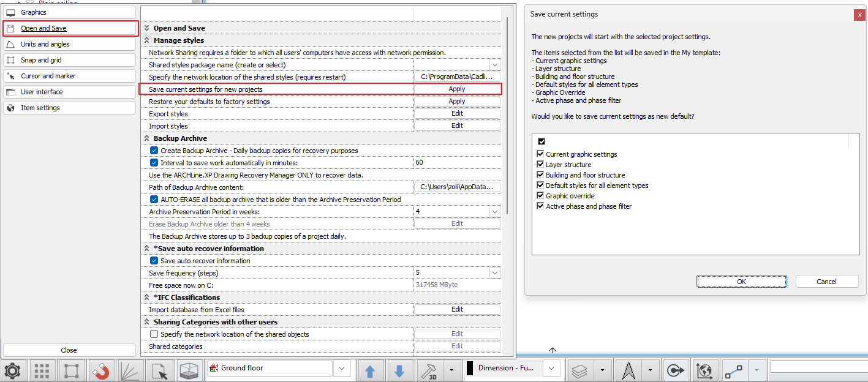Collapse Sharing Categories with other users section
Viewport: 868px width, 382px height.
[147, 322]
